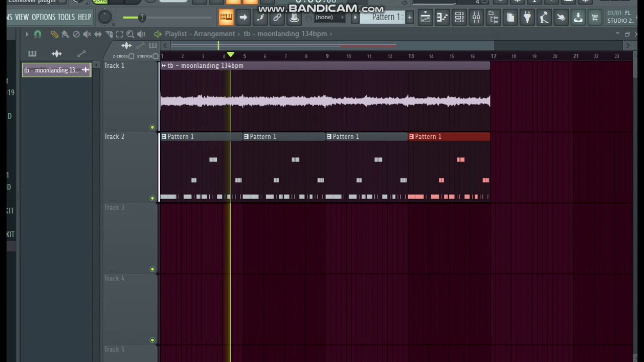Toggle step editing mode icon
Image resolution: width=644 pixels, height=362 pixels.
tap(260, 18)
